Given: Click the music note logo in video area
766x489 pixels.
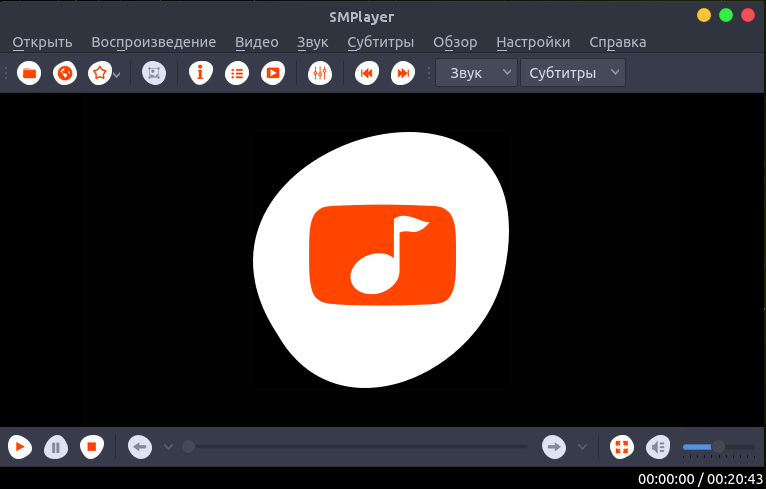Looking at the screenshot, I should (x=382, y=259).
